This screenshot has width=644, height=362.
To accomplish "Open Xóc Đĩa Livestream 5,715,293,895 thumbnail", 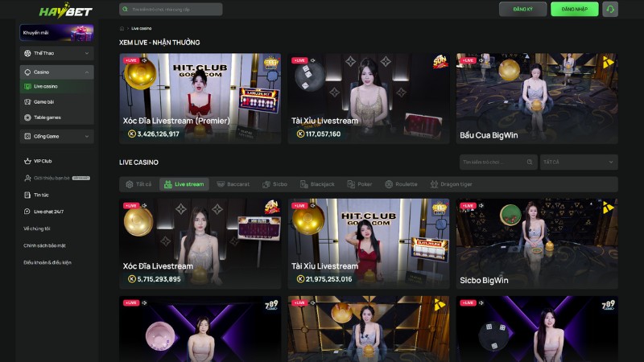I will tap(200, 244).
